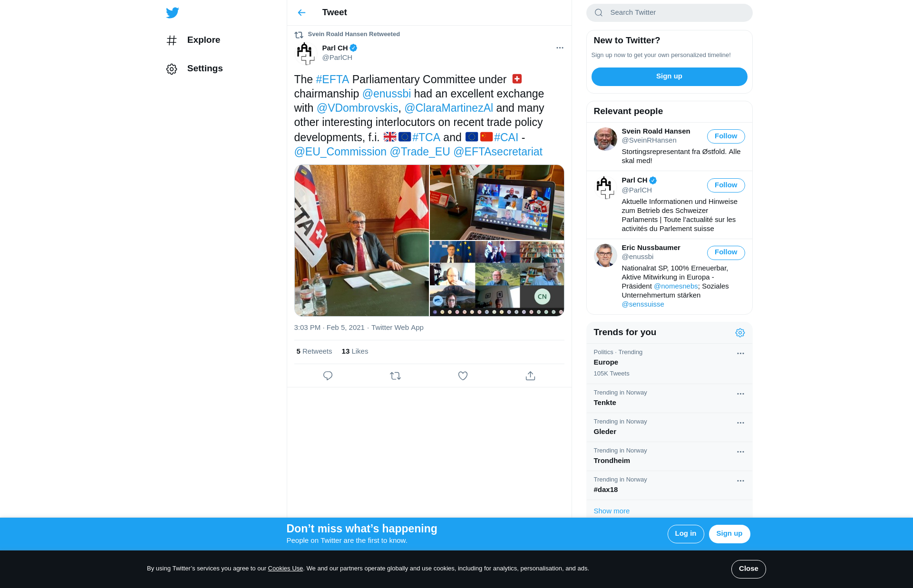This screenshot has width=913, height=588.
Task: Open the share tweet icon
Action: (530, 376)
